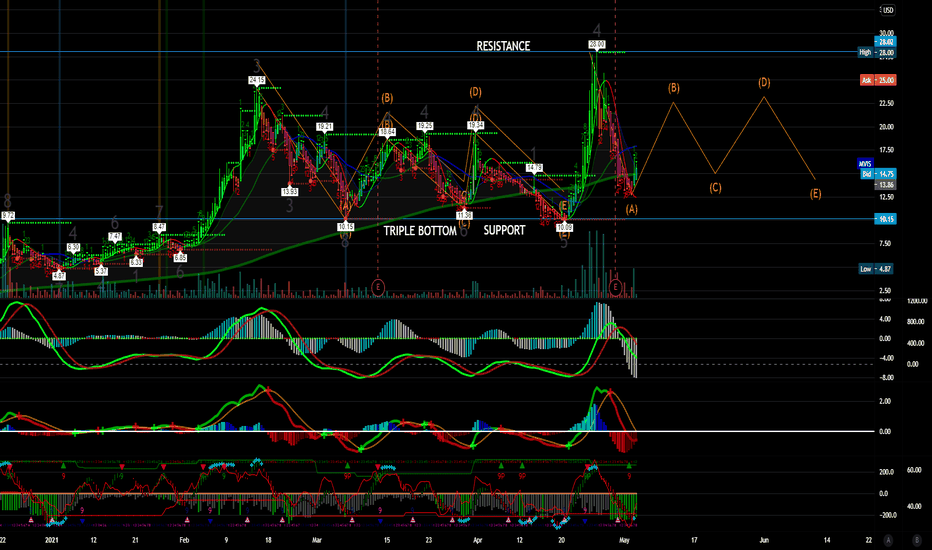
Task: Click the 6.85 price callout
Action: pyautogui.click(x=180, y=258)
